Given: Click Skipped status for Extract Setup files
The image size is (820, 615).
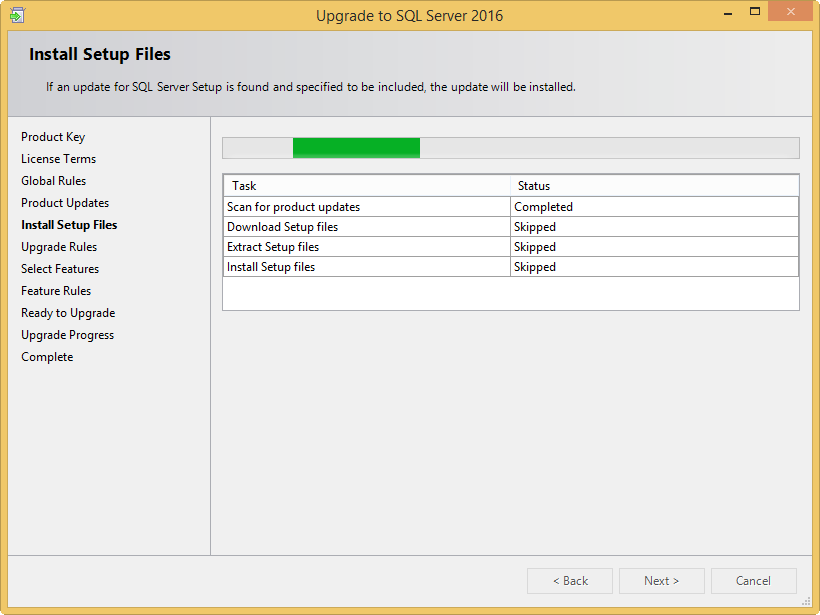Looking at the screenshot, I should [654, 247].
